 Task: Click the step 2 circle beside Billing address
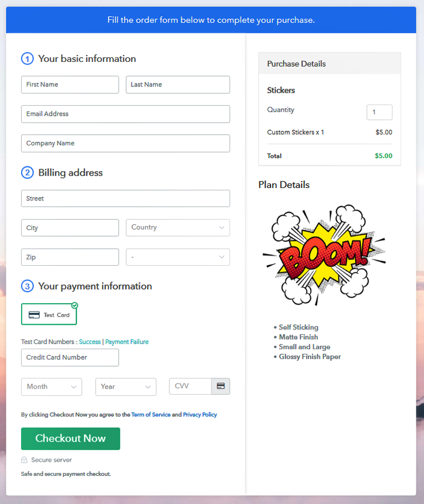pos(27,173)
